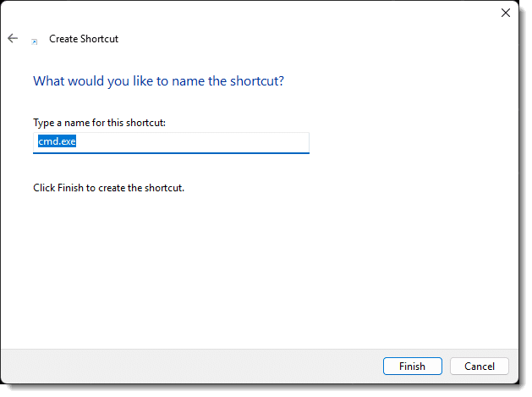Click the label 'Type a name for this shortcut:'
The width and height of the screenshot is (532, 397).
tap(100, 123)
